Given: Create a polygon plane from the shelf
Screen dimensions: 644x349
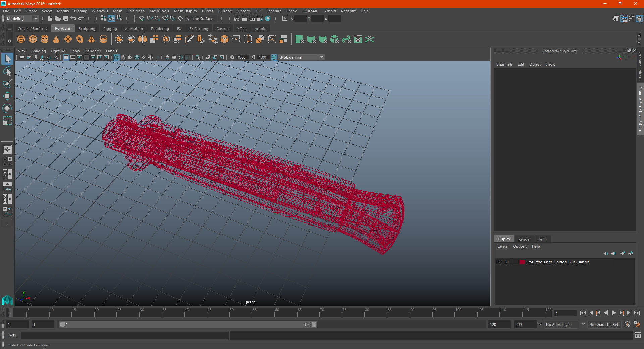Looking at the screenshot, I should click(x=68, y=39).
